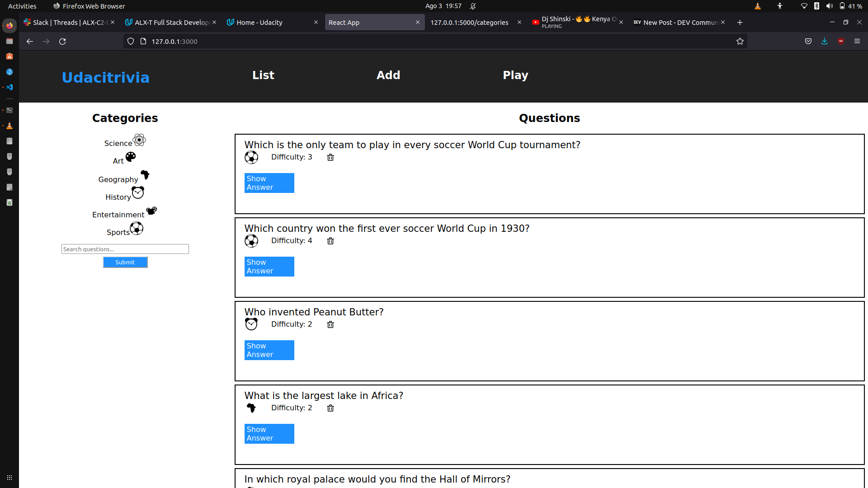This screenshot has width=868, height=488.
Task: Show answer for Peanut Butter question
Action: point(269,350)
